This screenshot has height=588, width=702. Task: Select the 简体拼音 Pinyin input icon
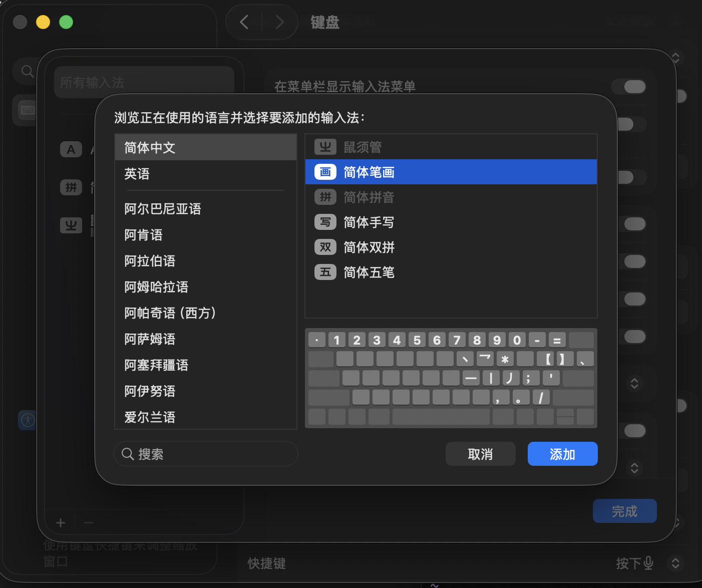click(x=325, y=197)
